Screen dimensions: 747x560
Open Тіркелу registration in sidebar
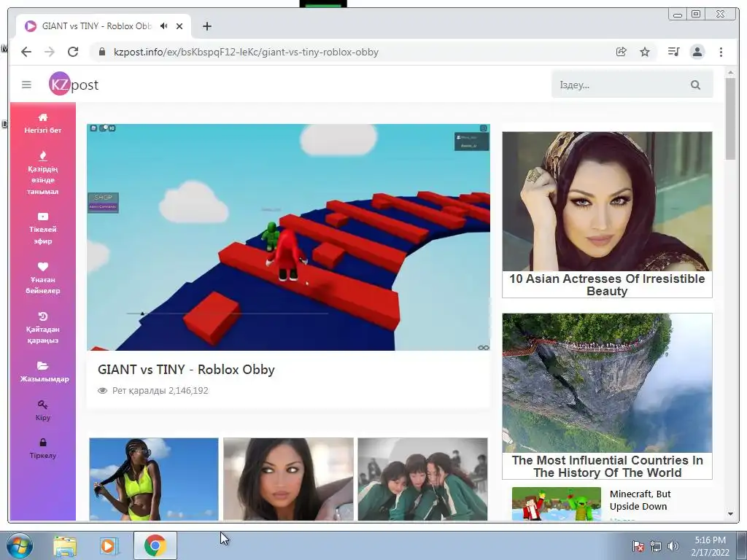coord(43,448)
